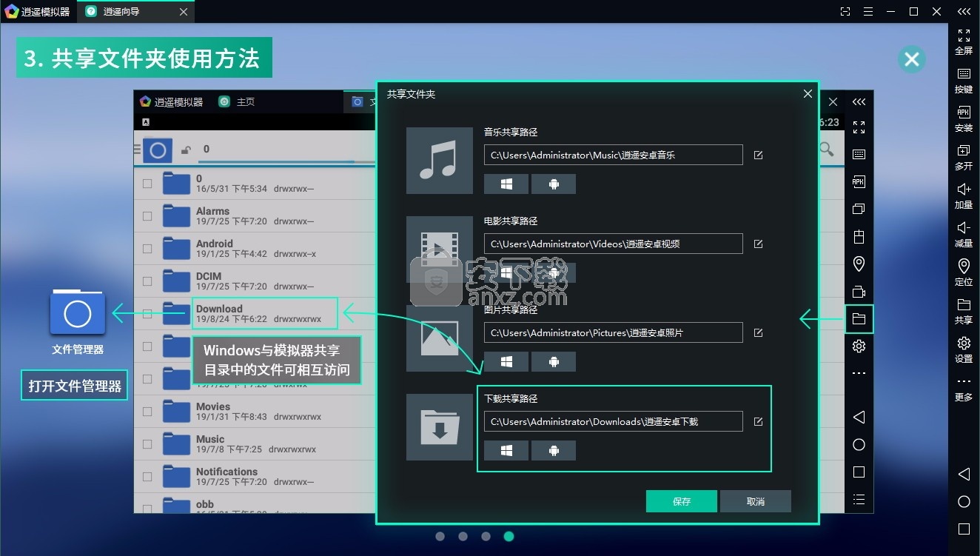Close the guide with the round X button
The image size is (980, 556).
coord(912,59)
